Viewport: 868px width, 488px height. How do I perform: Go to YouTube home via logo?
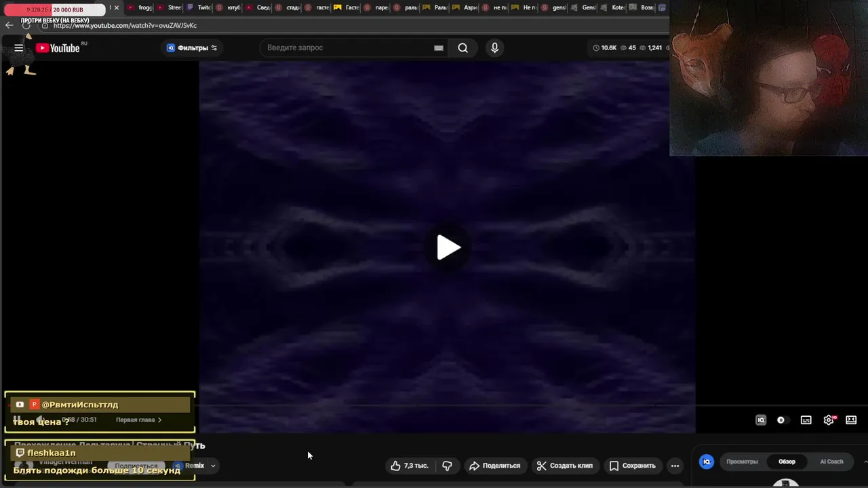click(x=58, y=47)
